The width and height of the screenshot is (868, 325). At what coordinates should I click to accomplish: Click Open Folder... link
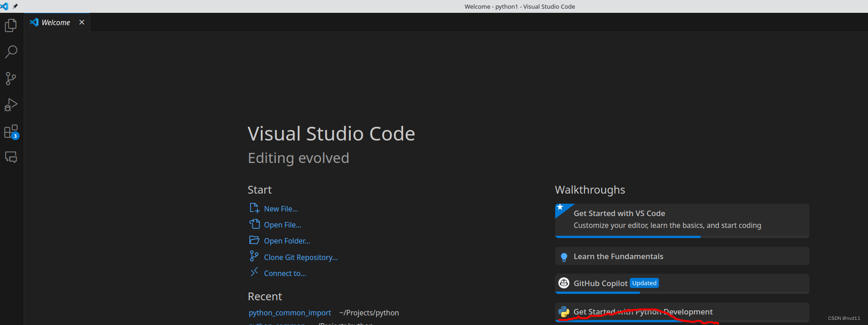pyautogui.click(x=287, y=241)
